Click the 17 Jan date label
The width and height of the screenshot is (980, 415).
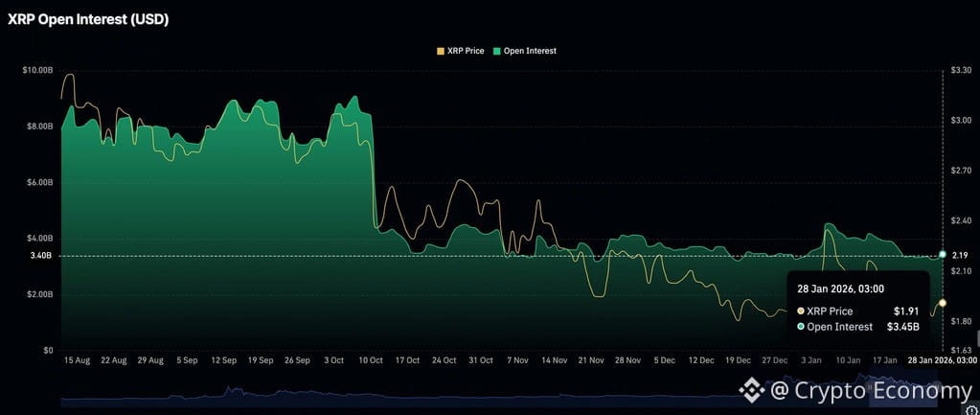[x=884, y=361]
